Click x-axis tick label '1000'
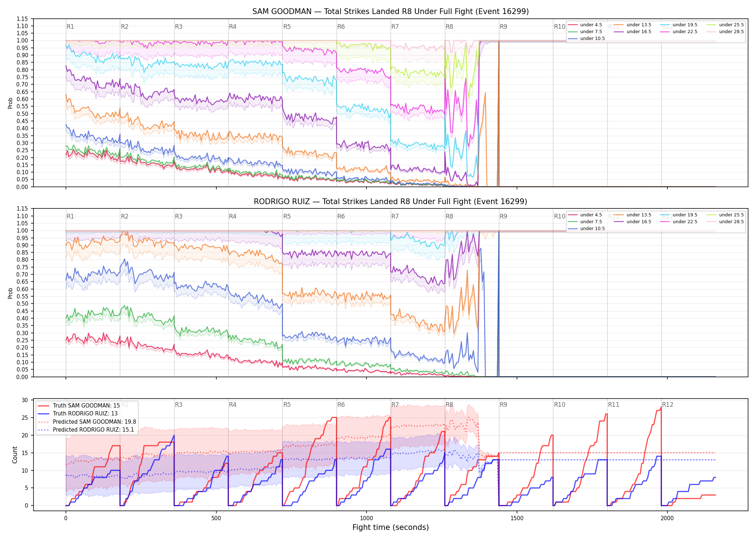The image size is (756, 540). (x=366, y=518)
